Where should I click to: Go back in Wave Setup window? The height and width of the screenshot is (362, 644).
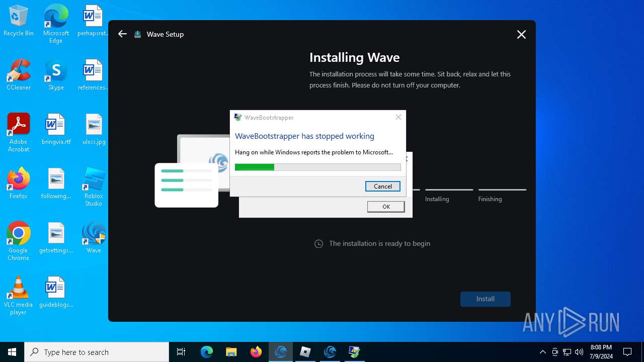(x=122, y=34)
